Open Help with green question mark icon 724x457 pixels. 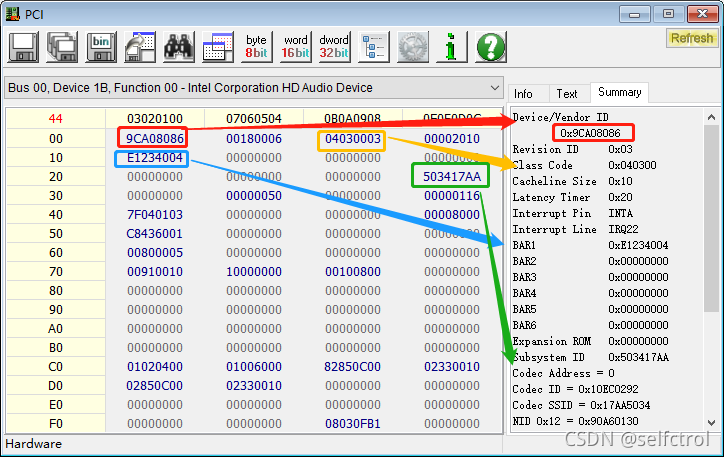tap(491, 47)
